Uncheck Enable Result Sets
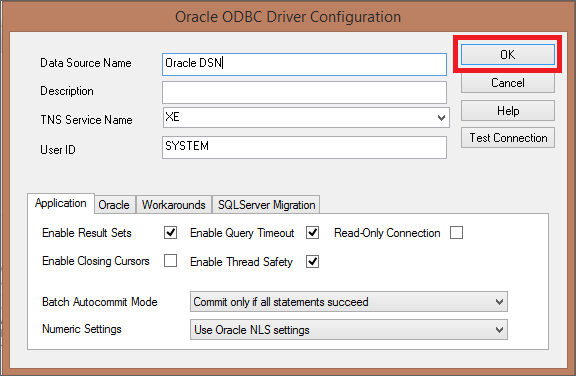The width and height of the screenshot is (576, 376). pos(170,233)
